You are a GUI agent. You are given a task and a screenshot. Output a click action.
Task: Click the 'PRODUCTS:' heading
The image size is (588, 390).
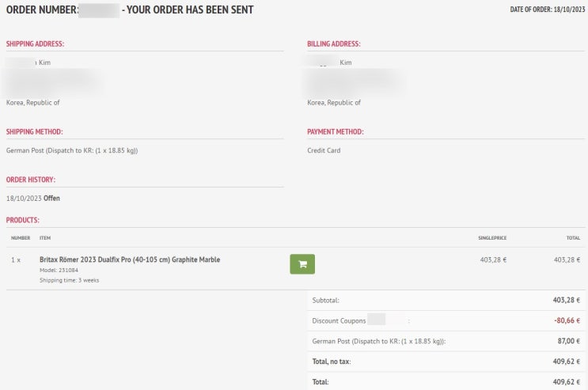22,220
